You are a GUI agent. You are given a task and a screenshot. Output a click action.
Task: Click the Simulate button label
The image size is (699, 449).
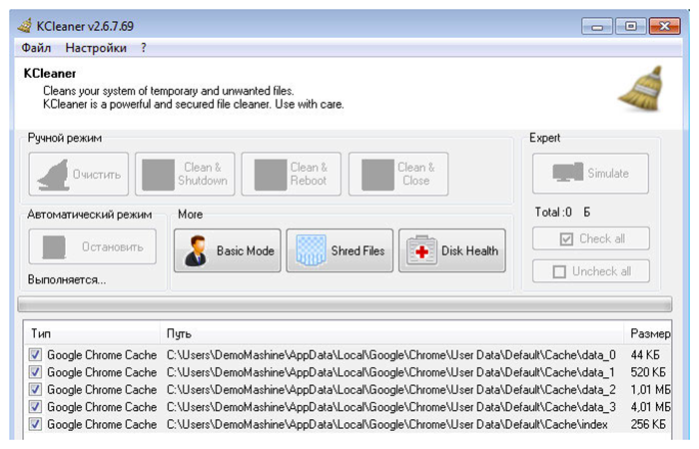coord(608,173)
